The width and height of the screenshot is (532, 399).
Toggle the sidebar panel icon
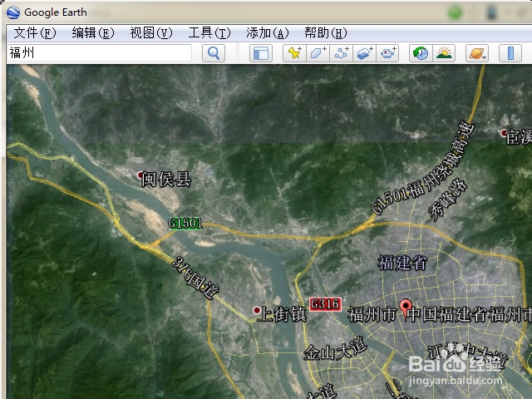tap(261, 53)
